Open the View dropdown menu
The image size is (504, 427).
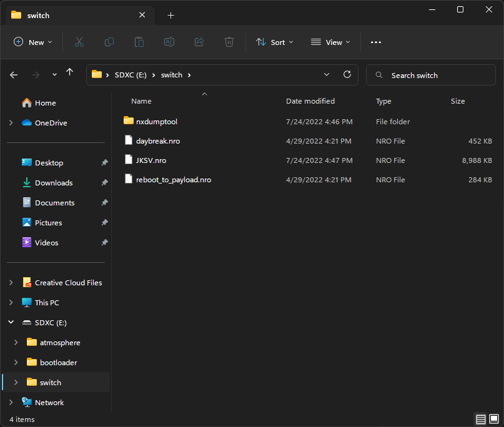(x=330, y=42)
